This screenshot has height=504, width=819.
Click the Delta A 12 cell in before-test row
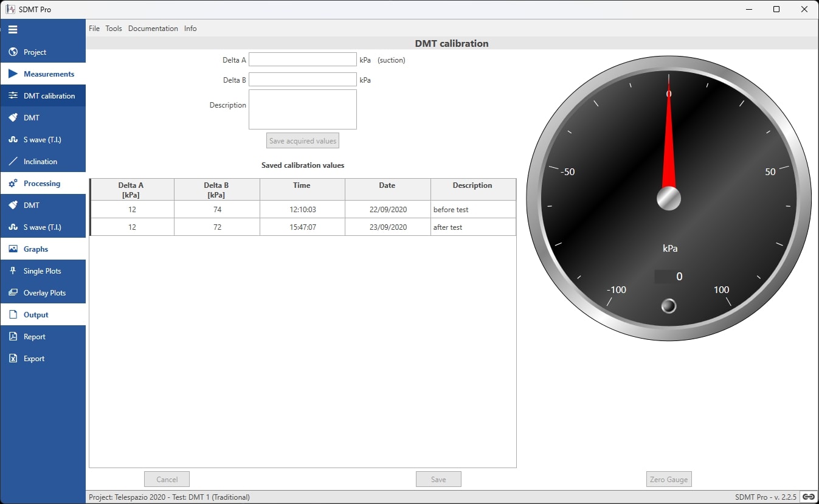click(132, 210)
